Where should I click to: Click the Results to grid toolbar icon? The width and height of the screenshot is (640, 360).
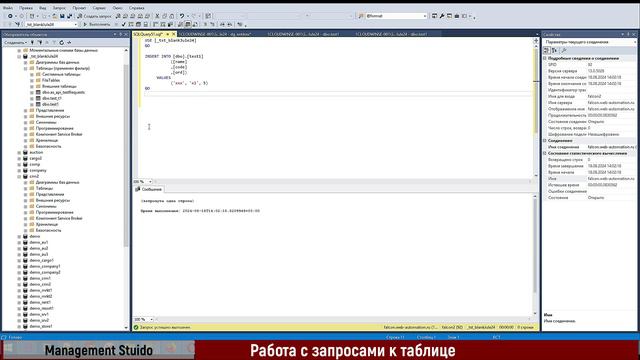point(188,24)
